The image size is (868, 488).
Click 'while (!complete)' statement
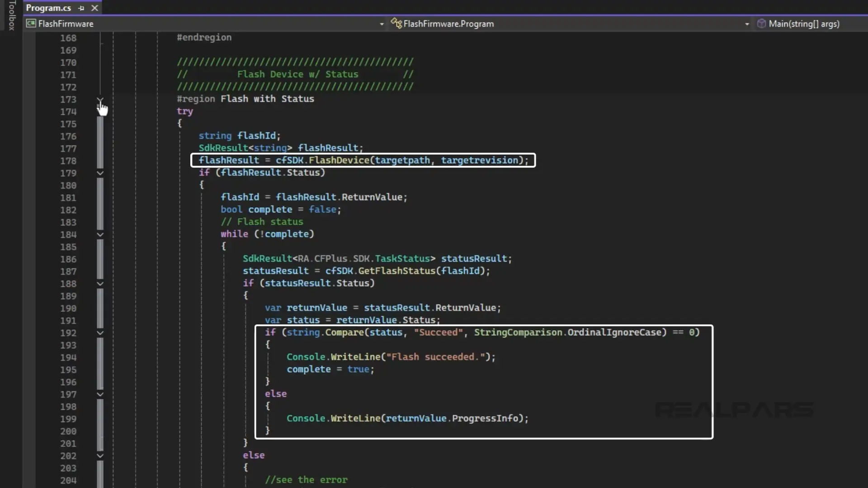point(267,234)
